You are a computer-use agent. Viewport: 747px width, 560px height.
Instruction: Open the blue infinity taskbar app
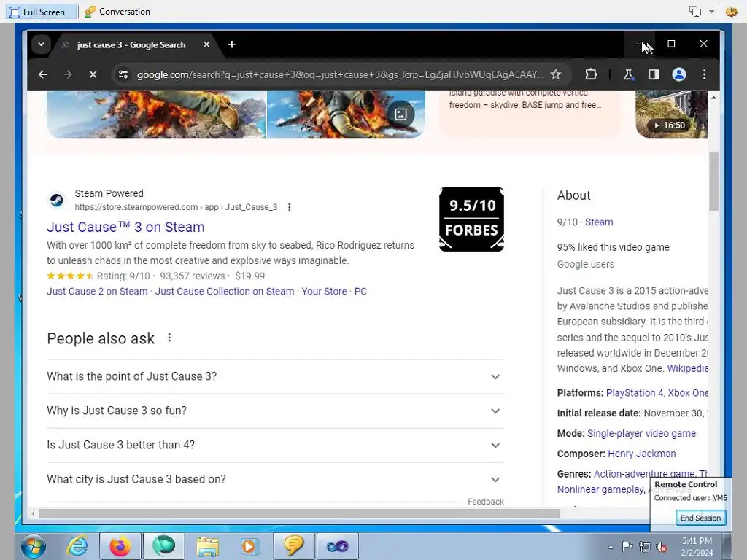tap(337, 545)
